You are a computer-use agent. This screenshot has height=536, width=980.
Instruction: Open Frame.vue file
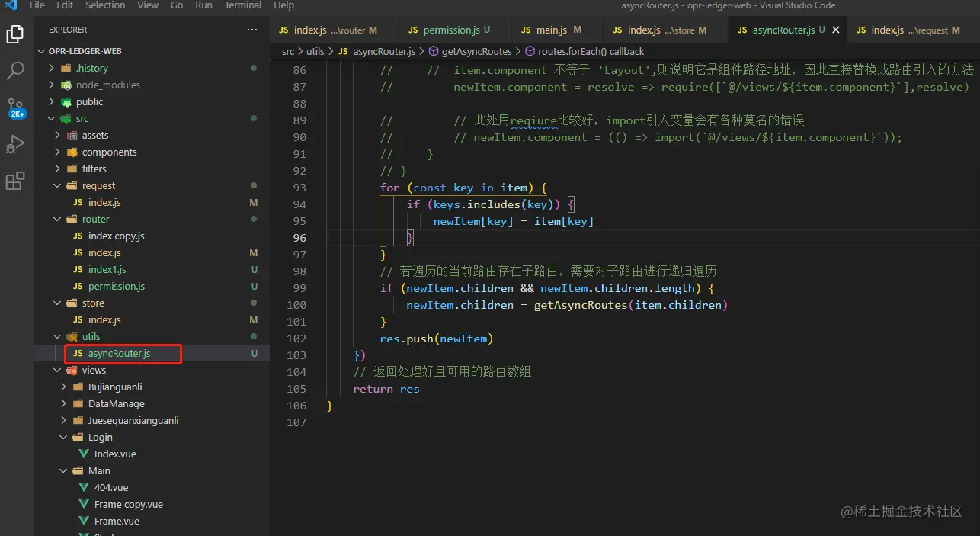117,521
